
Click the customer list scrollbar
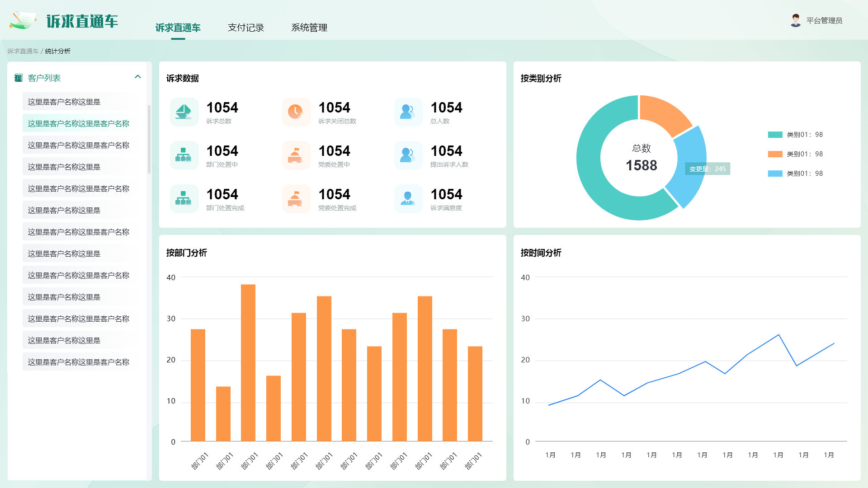[149, 139]
